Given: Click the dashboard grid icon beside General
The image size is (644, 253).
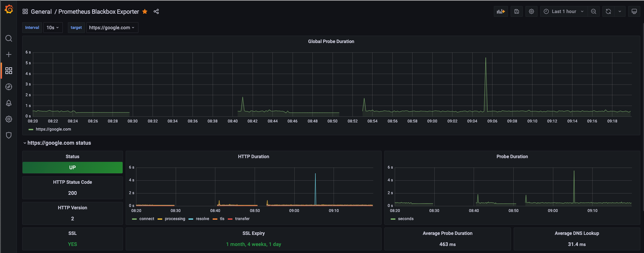Looking at the screenshot, I should click(x=25, y=12).
